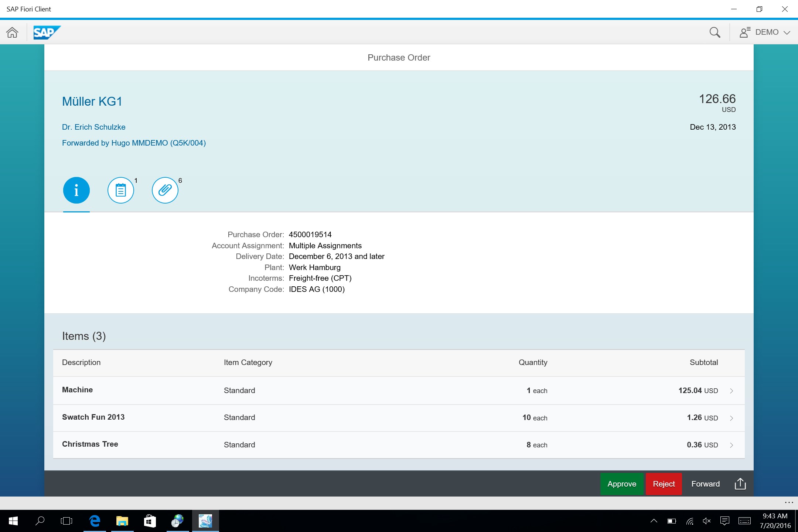Approve the purchase order
This screenshot has height=532, width=798.
622,484
